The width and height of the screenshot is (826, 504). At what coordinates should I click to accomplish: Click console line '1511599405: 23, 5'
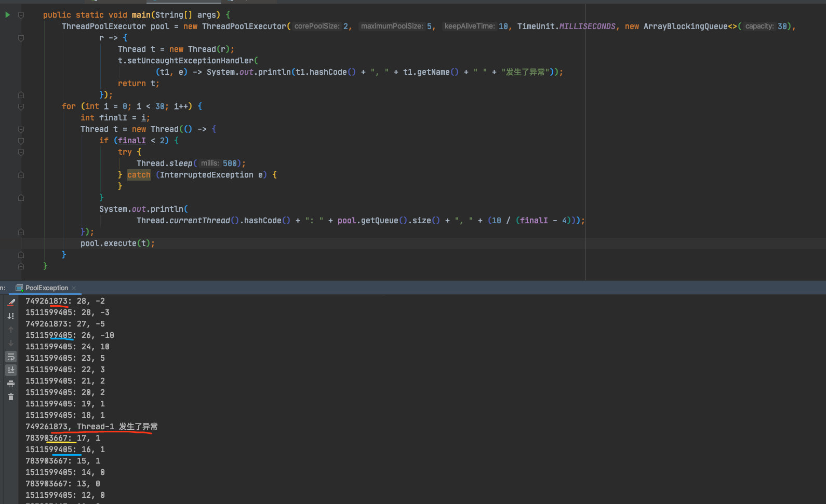(x=65, y=358)
